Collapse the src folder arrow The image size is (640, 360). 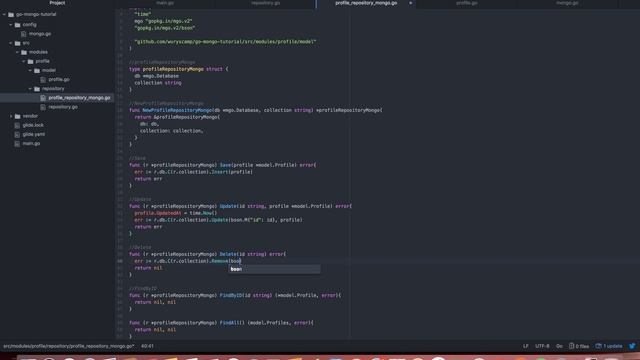[11, 43]
